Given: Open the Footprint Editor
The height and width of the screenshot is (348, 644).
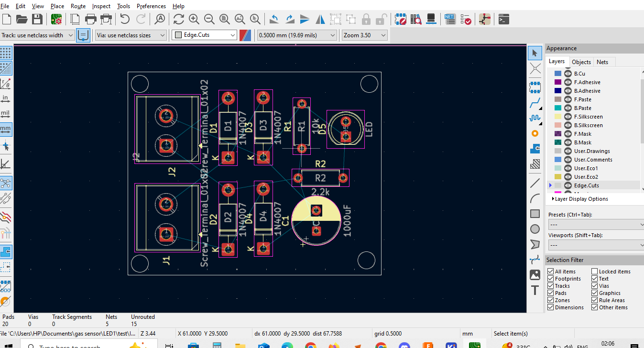Looking at the screenshot, I should coord(401,19).
